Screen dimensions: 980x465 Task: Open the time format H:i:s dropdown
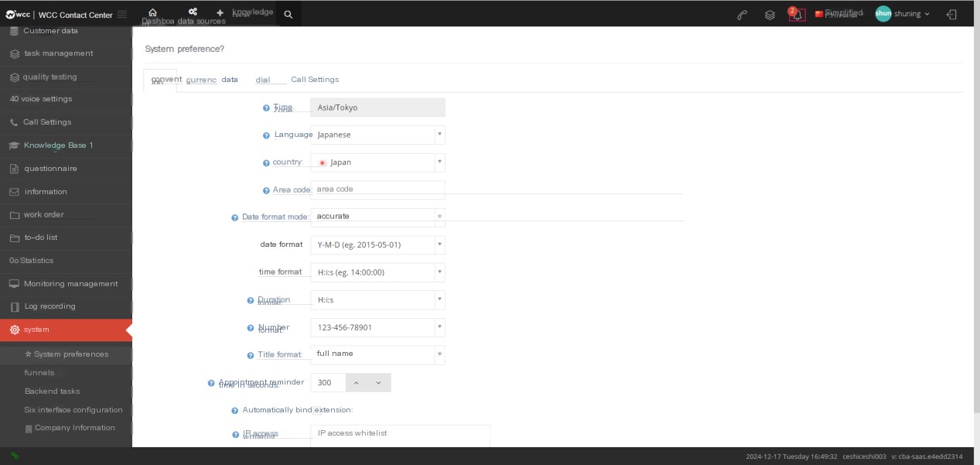(x=377, y=272)
